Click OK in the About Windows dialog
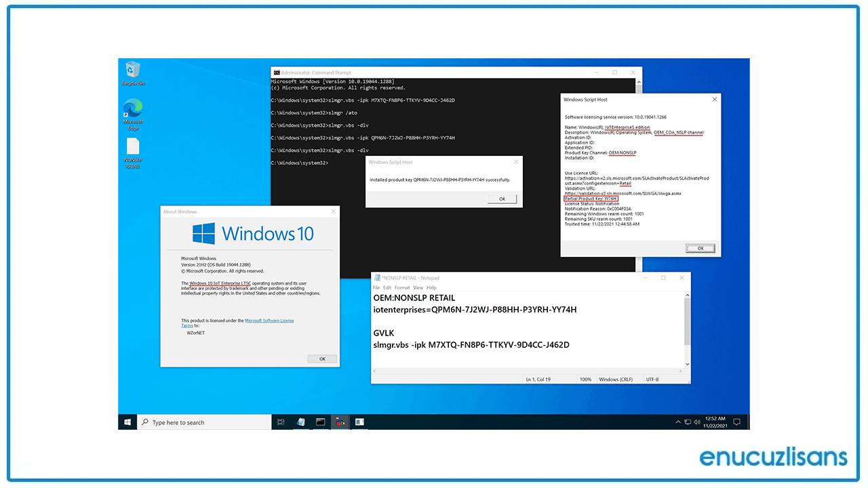The height and width of the screenshot is (488, 868). click(322, 359)
